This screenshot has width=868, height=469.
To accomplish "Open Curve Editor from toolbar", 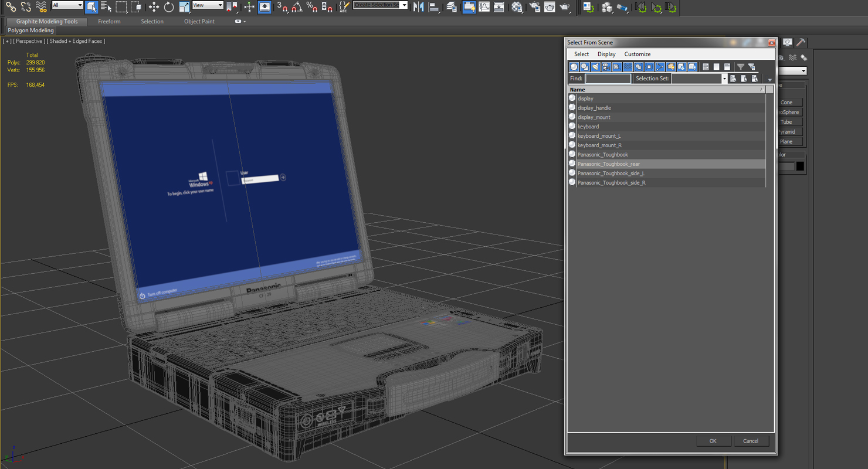I will (484, 6).
